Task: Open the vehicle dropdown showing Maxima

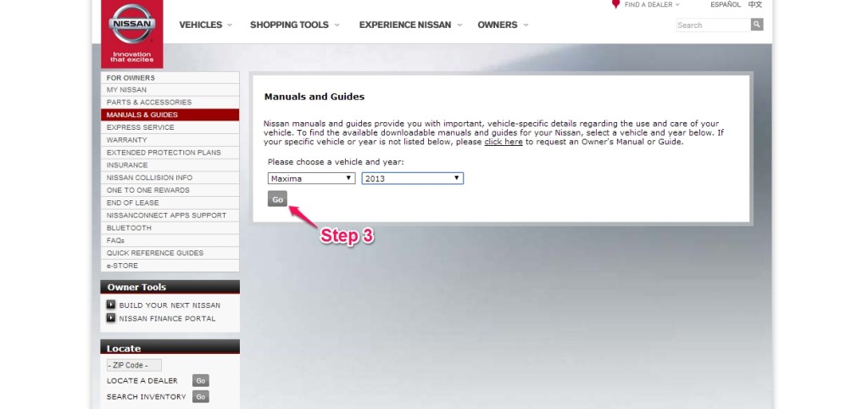Action: tap(312, 178)
